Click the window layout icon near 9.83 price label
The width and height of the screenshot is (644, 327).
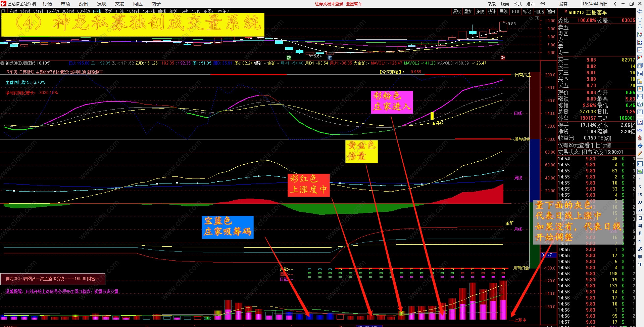[537, 18]
